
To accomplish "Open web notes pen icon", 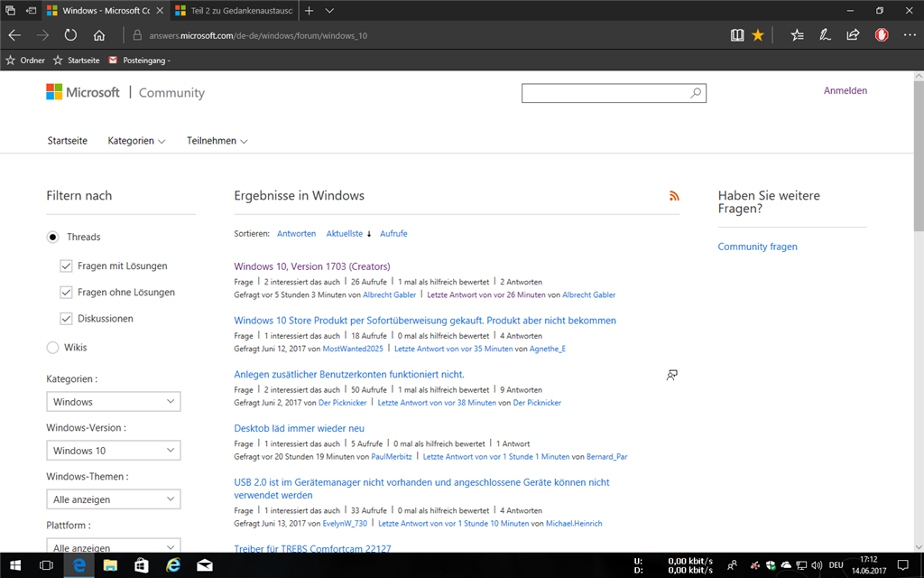I will (825, 35).
